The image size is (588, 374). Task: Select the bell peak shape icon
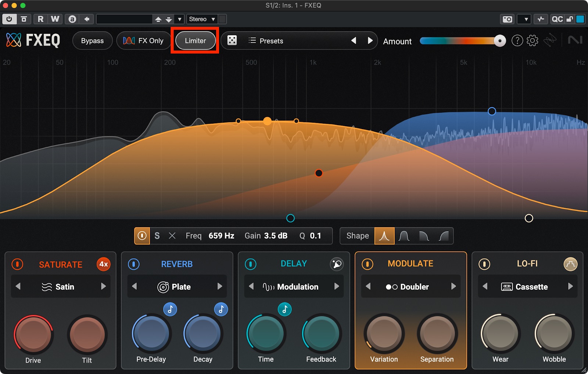[384, 236]
